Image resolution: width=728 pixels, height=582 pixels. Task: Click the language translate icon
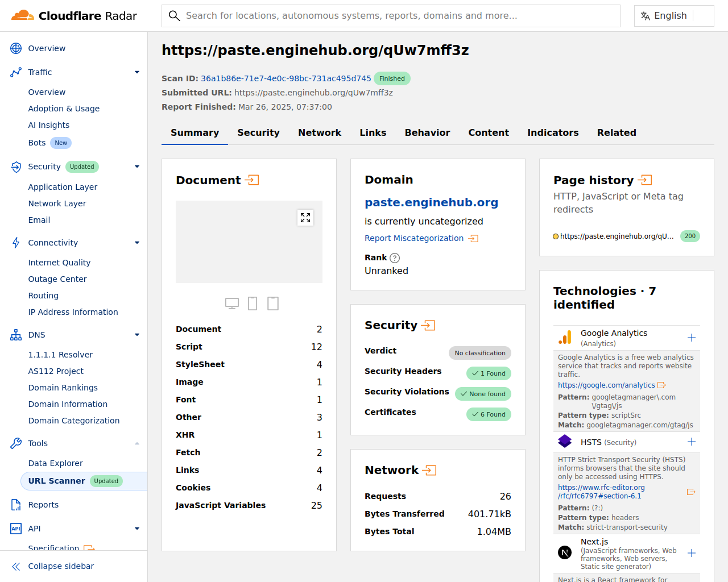point(646,16)
